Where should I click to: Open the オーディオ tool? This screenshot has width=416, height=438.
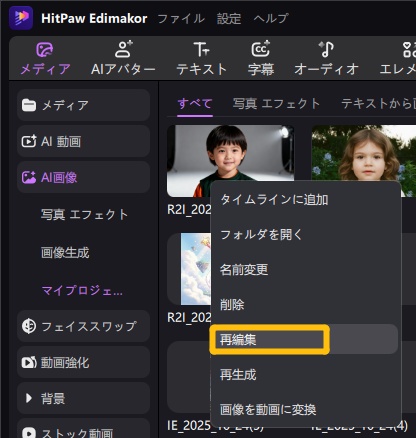point(326,58)
